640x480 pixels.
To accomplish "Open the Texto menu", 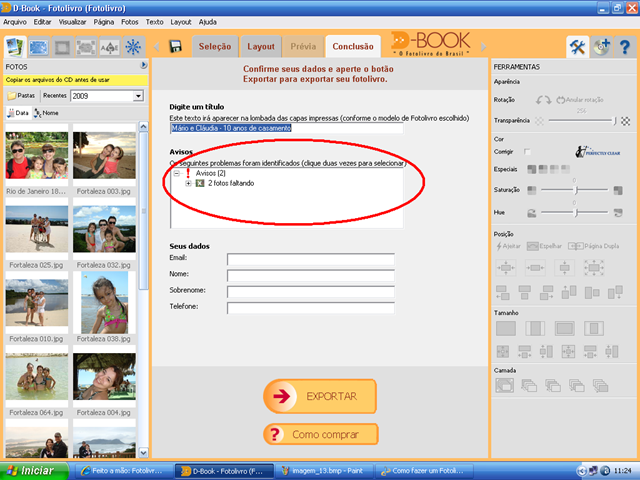I will point(155,22).
